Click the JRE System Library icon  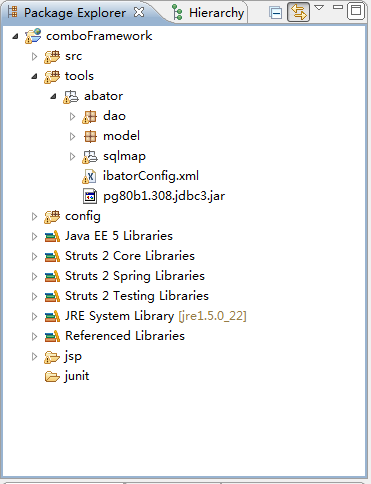point(52,316)
